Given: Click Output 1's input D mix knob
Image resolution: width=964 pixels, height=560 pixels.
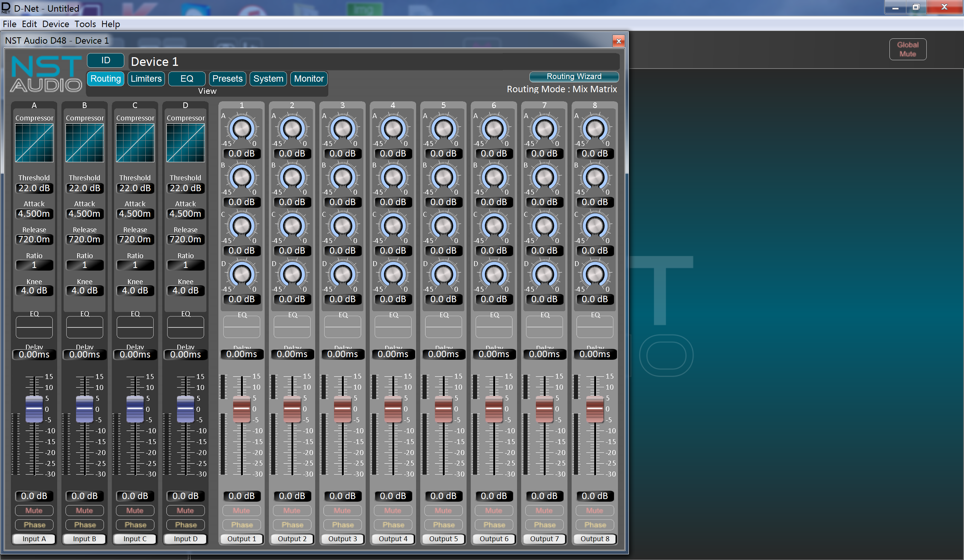Looking at the screenshot, I should click(x=241, y=274).
